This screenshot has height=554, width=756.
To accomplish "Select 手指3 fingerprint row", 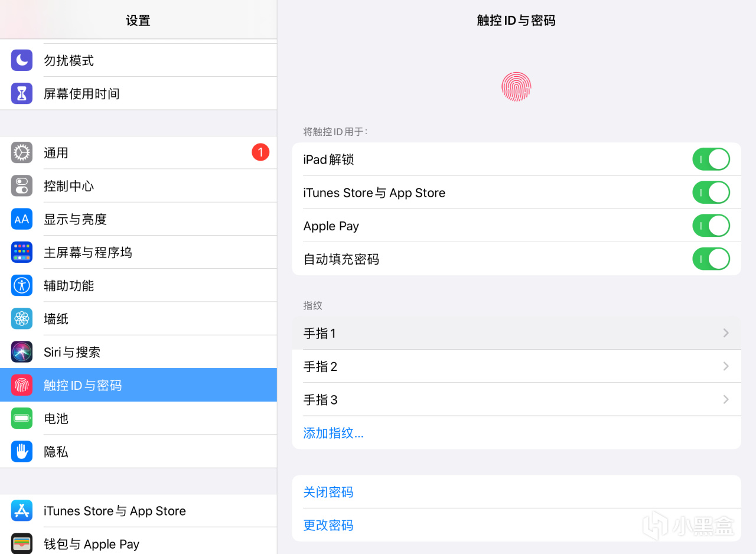I will pos(516,399).
